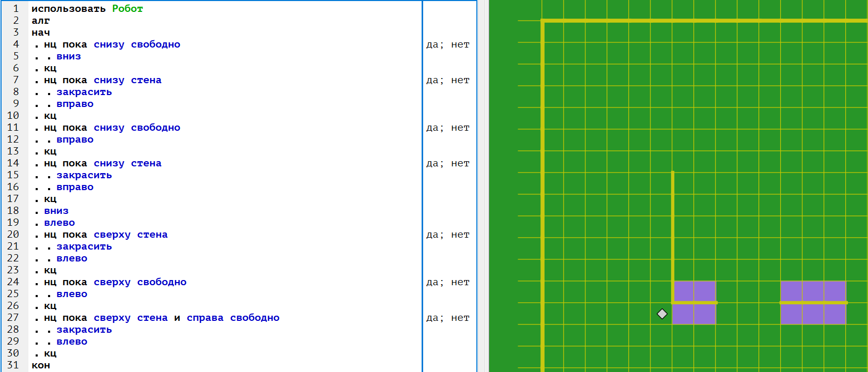Click сверху свободно condition on line 24
The width and height of the screenshot is (868, 372).
click(x=140, y=282)
